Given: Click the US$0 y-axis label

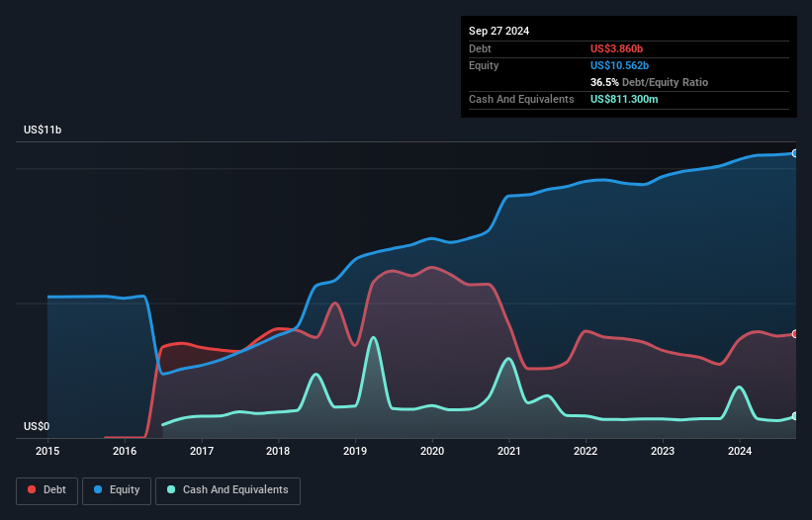Looking at the screenshot, I should 37,426.
